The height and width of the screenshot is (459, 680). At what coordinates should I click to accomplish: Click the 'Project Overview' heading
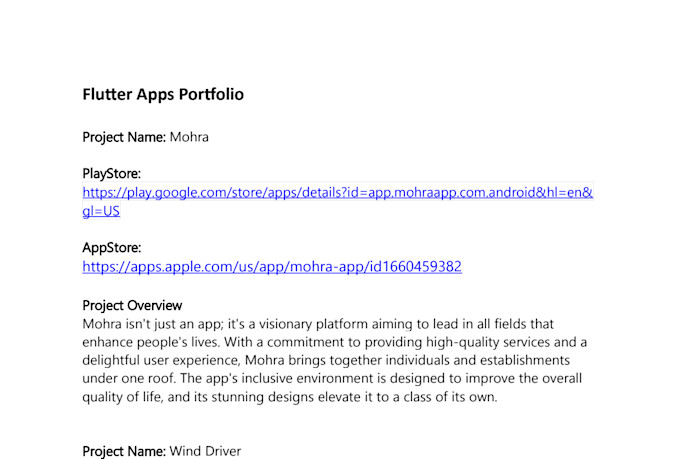[x=132, y=305]
